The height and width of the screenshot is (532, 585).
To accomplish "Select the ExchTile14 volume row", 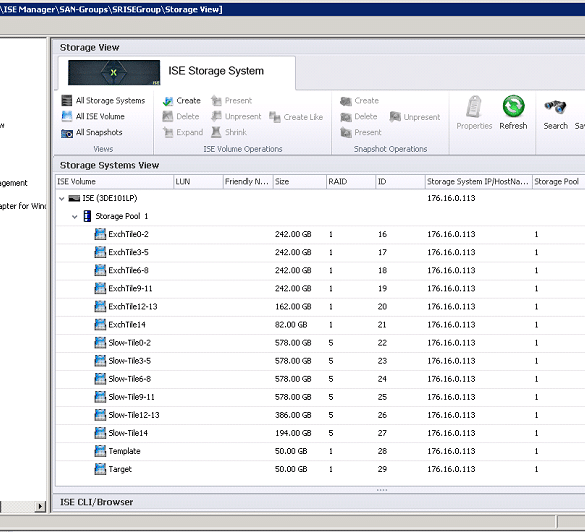I will (x=320, y=325).
